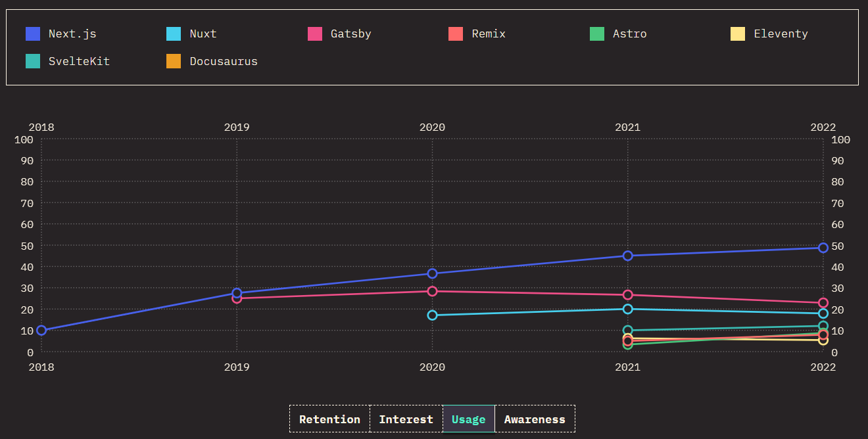
Task: Click the coral Remix legend swatch
Action: [x=456, y=34]
